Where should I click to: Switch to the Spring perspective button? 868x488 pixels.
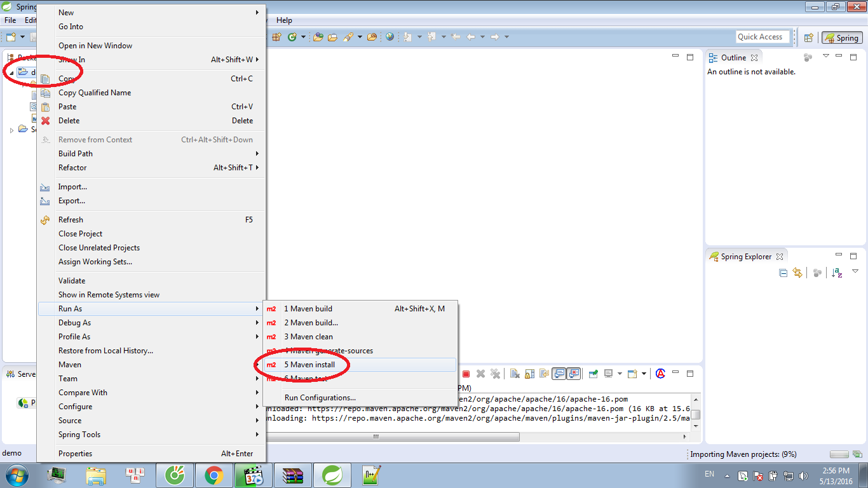[x=841, y=37]
